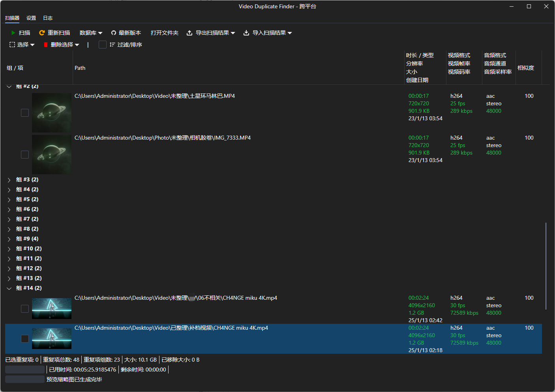Collapse group #14 chevron
Screen dimensions: 555x392
(9, 288)
